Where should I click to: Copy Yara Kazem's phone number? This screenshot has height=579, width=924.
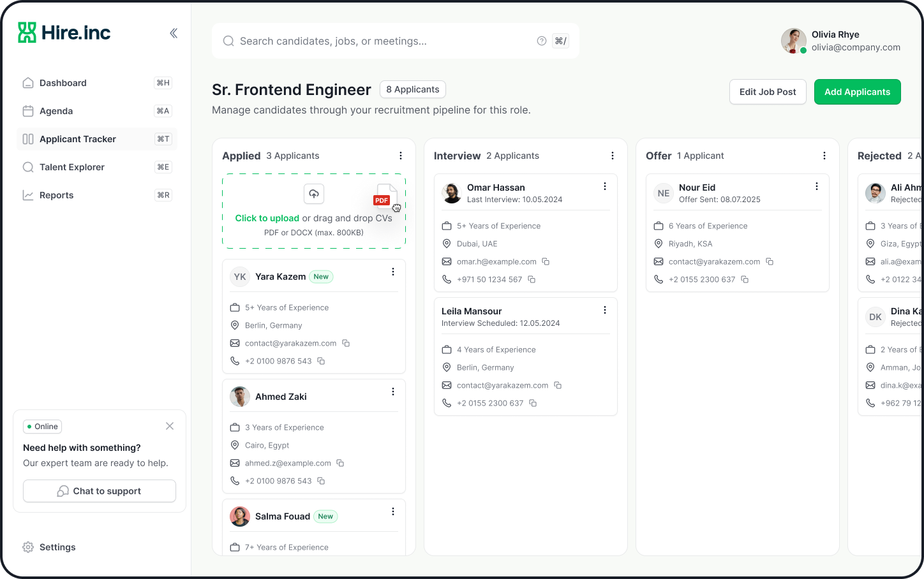click(x=321, y=361)
